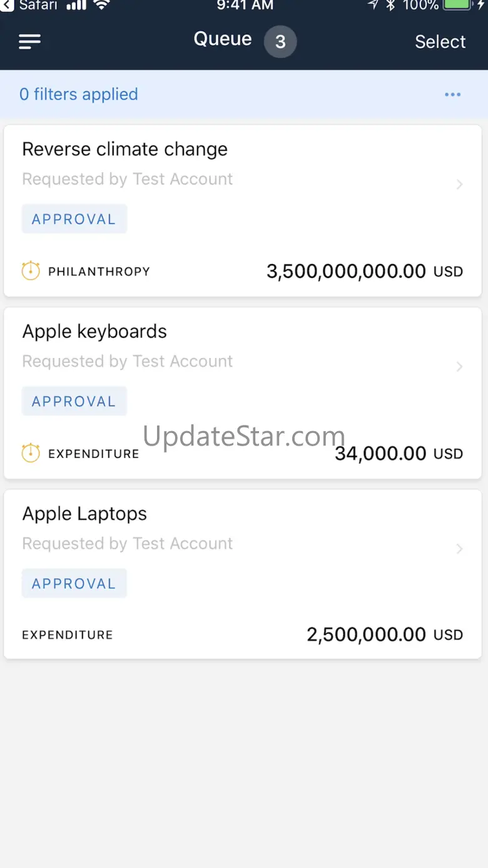Tap APPROVAL tag on Apple Laptops
This screenshot has width=488, height=868.
(74, 583)
